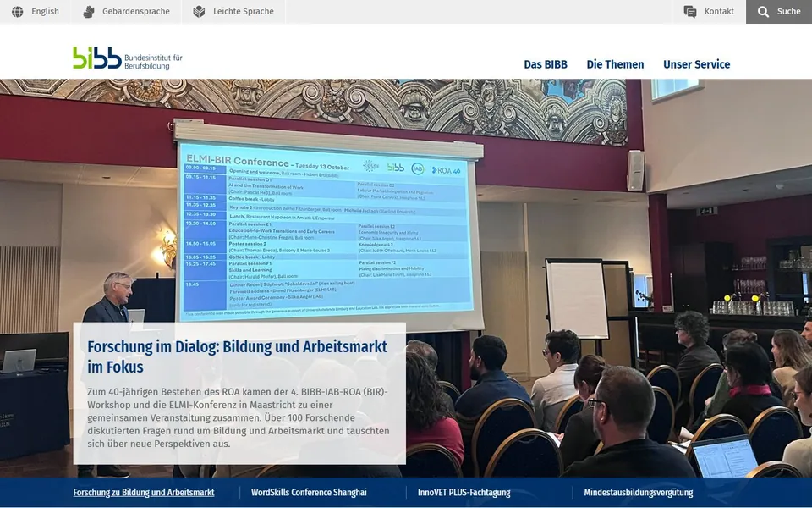The image size is (812, 508).
Task: Select the WordSkills Conference Shanghai slide
Action: pyautogui.click(x=309, y=493)
